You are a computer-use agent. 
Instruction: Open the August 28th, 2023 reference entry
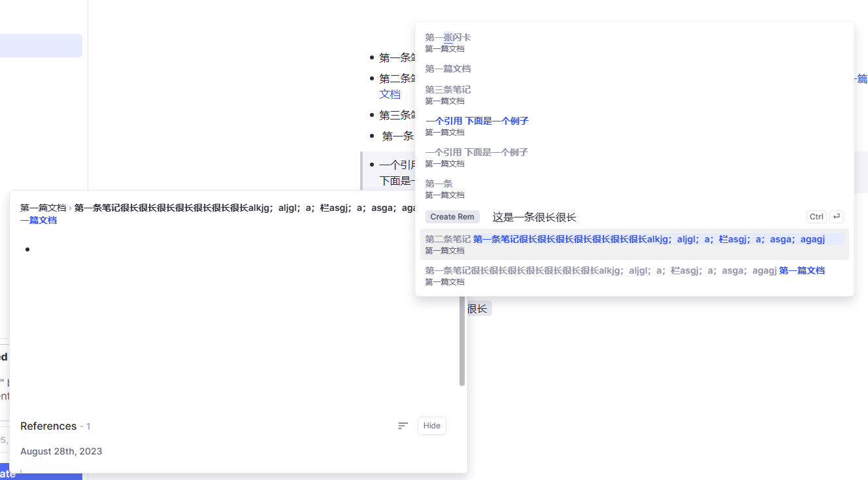(61, 451)
